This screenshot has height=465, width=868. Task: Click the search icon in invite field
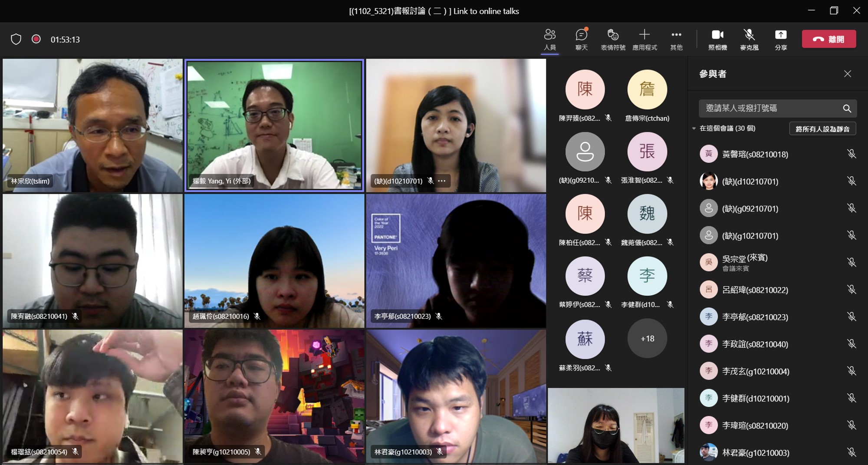coord(847,109)
